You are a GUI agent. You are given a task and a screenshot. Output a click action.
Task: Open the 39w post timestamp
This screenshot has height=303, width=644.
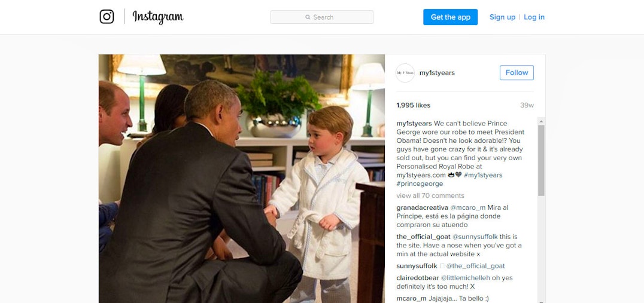coord(527,105)
